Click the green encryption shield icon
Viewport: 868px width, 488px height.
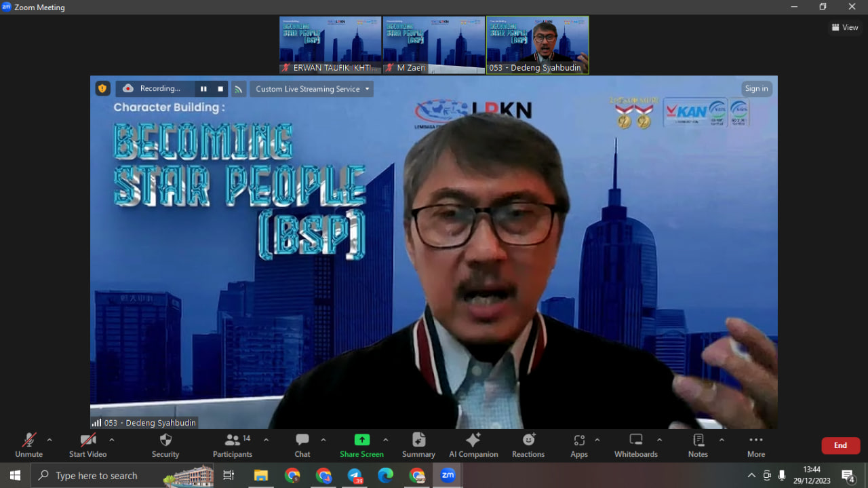[x=102, y=88]
